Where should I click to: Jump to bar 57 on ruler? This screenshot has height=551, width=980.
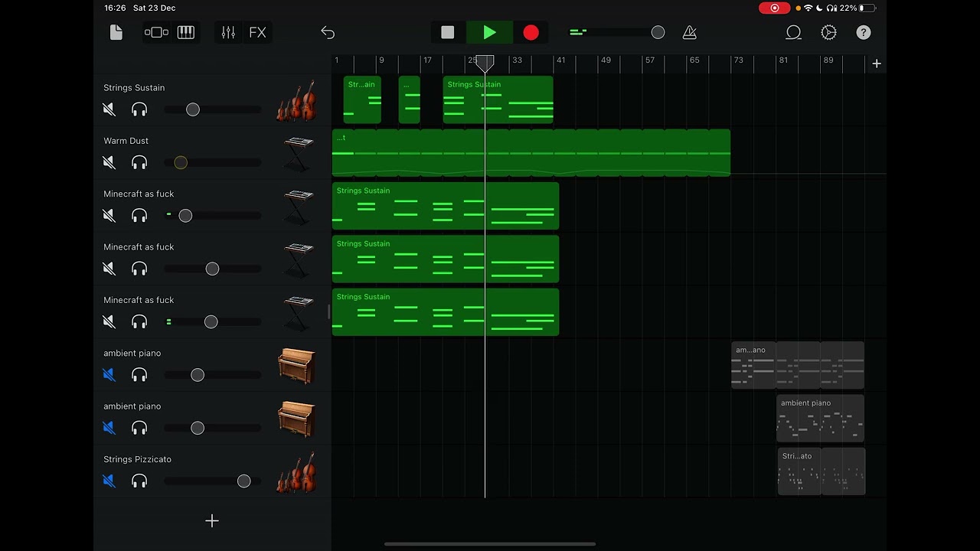point(649,60)
